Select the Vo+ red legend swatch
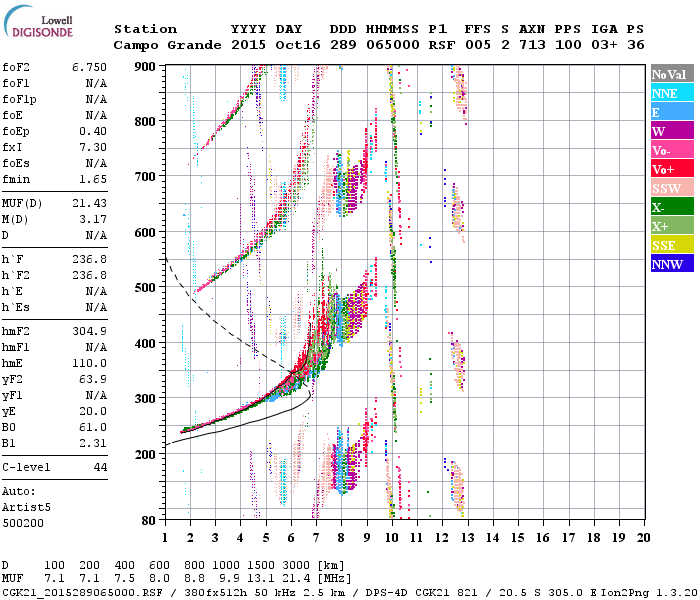 [x=672, y=169]
